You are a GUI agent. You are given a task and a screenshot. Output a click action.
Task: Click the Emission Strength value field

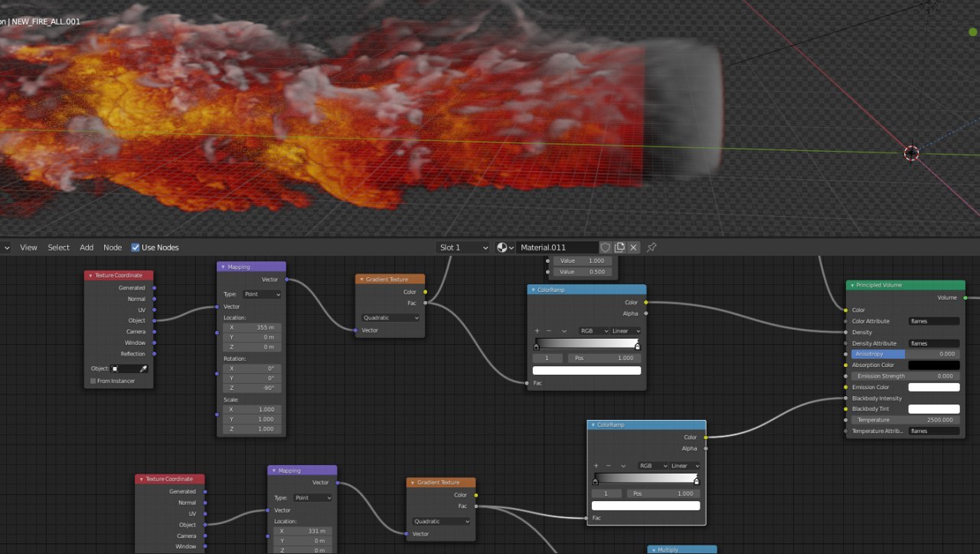905,376
